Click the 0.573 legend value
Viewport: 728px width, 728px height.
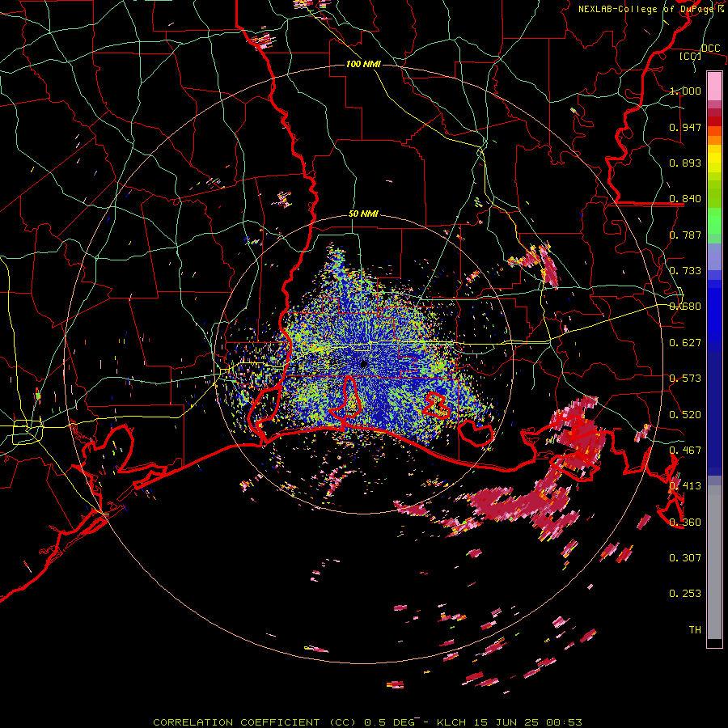(x=685, y=379)
